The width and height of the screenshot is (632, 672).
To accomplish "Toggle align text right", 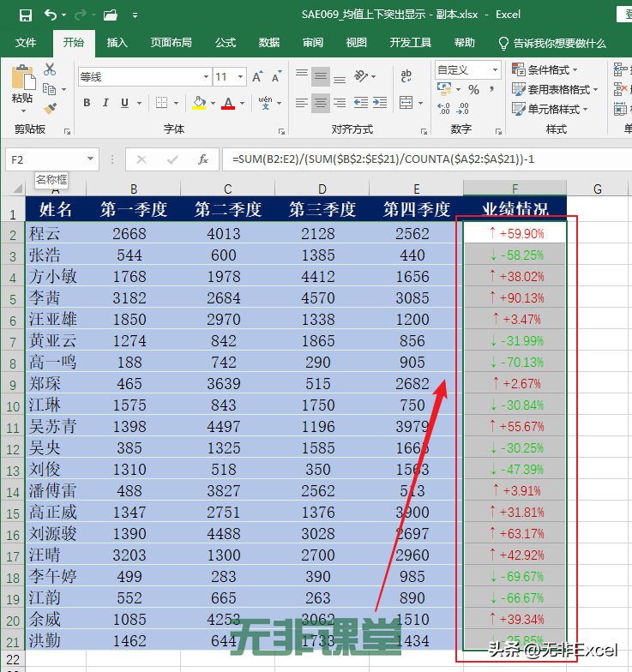I will coord(340,103).
